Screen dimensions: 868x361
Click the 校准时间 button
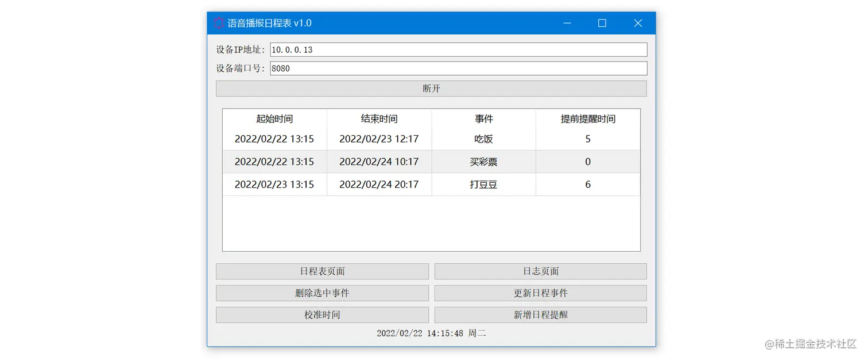coord(322,315)
